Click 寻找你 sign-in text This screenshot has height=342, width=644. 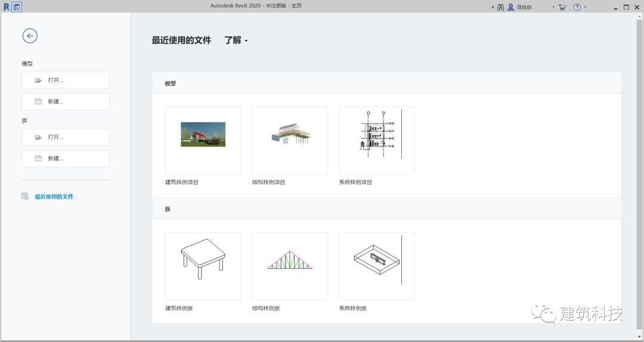click(x=524, y=7)
